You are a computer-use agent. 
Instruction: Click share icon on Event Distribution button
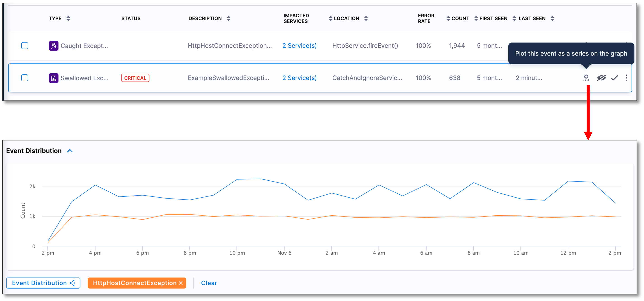click(x=73, y=283)
